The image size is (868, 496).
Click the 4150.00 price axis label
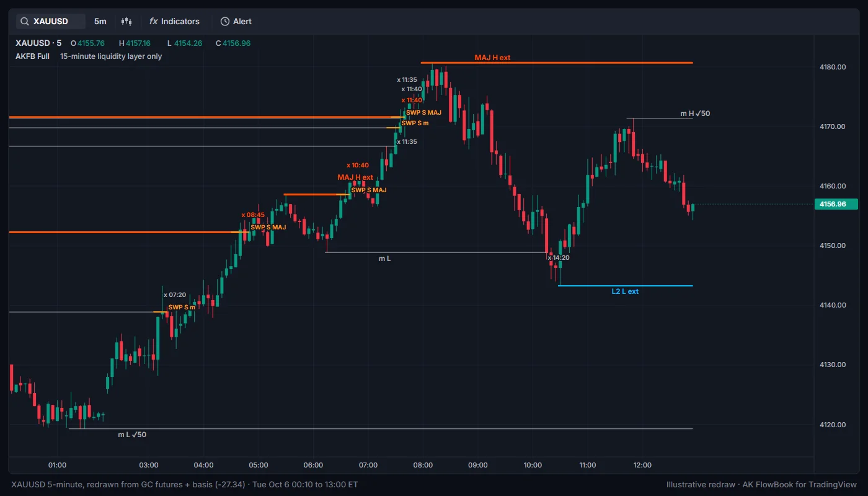click(833, 246)
